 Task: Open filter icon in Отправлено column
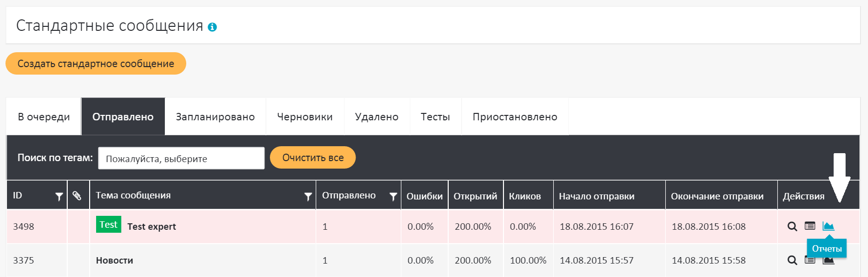pos(393,197)
